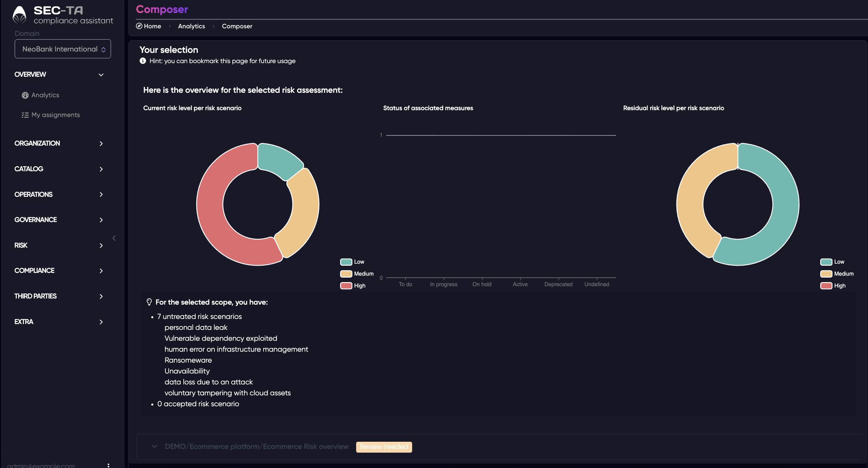Open the user options three-dot menu
The height and width of the screenshot is (468, 868).
[108, 465]
